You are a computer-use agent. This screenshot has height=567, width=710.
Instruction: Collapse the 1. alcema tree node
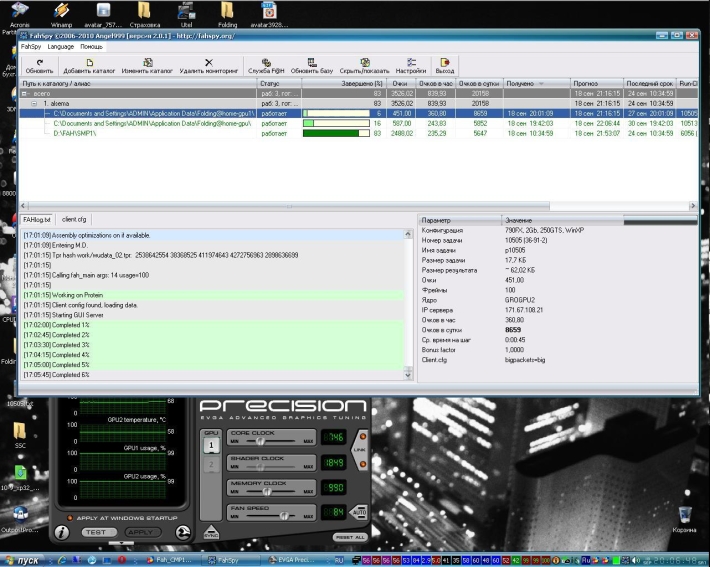coord(34,104)
